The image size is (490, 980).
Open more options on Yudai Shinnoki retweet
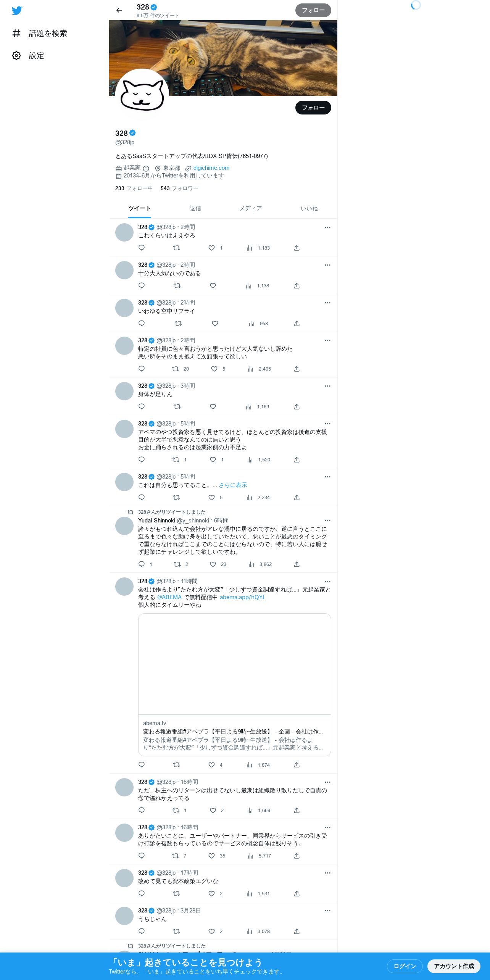click(327, 521)
